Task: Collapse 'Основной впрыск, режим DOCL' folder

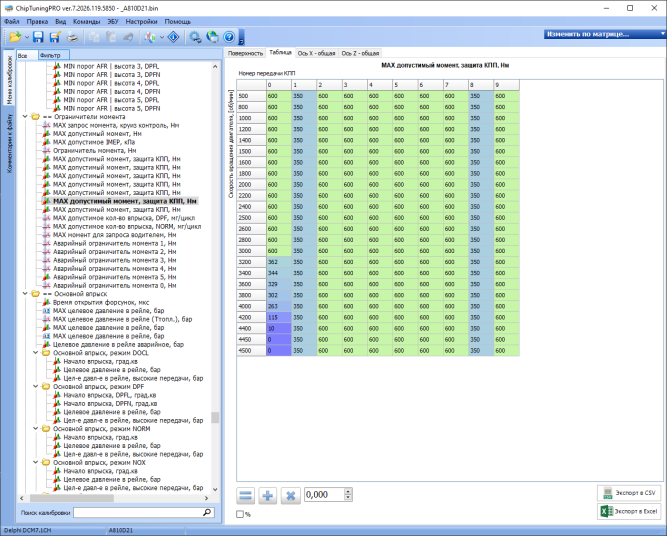Action: (36, 353)
